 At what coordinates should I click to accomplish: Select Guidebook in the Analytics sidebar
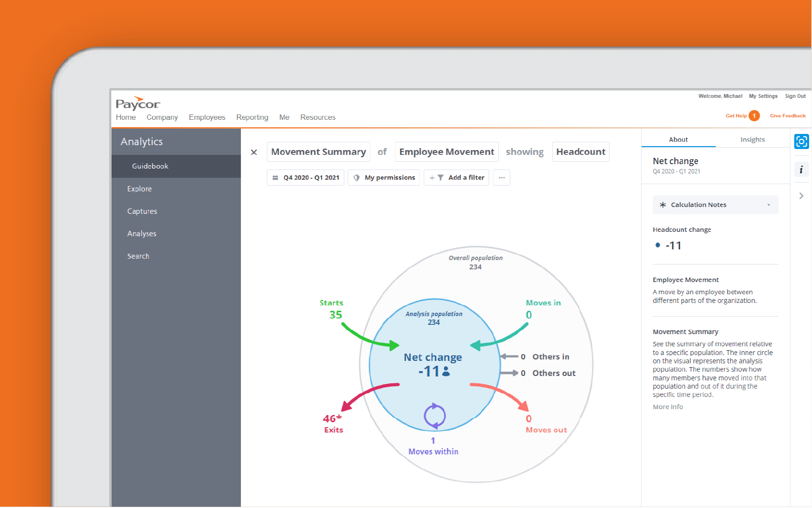coord(176,167)
